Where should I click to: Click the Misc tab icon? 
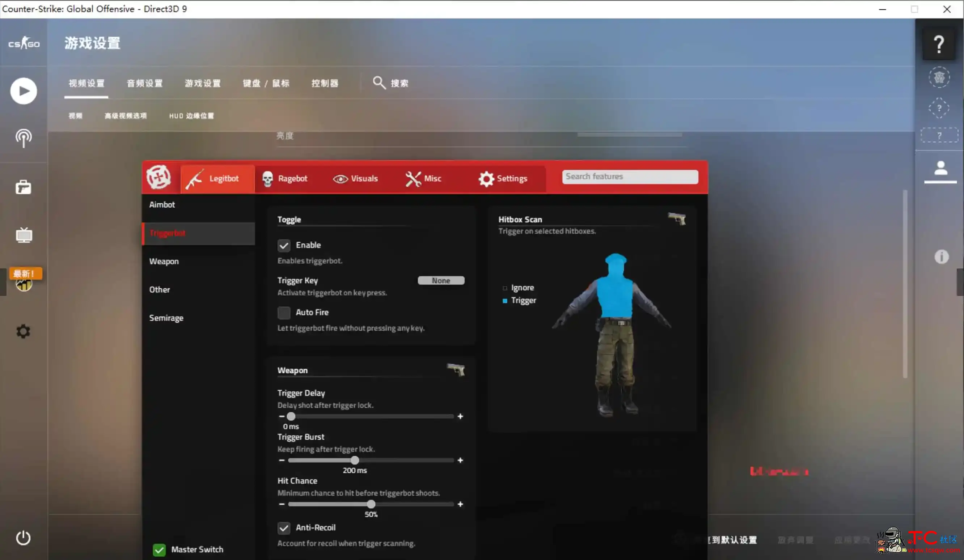(413, 178)
